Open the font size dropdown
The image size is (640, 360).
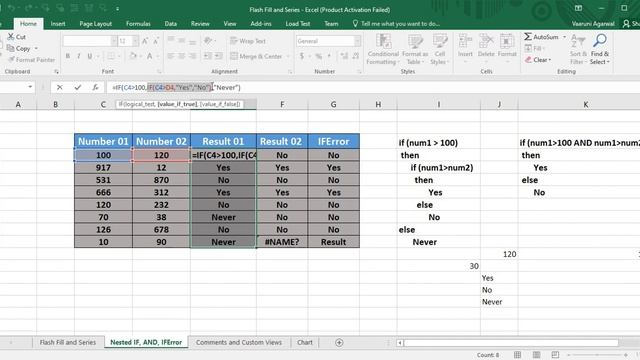click(135, 41)
